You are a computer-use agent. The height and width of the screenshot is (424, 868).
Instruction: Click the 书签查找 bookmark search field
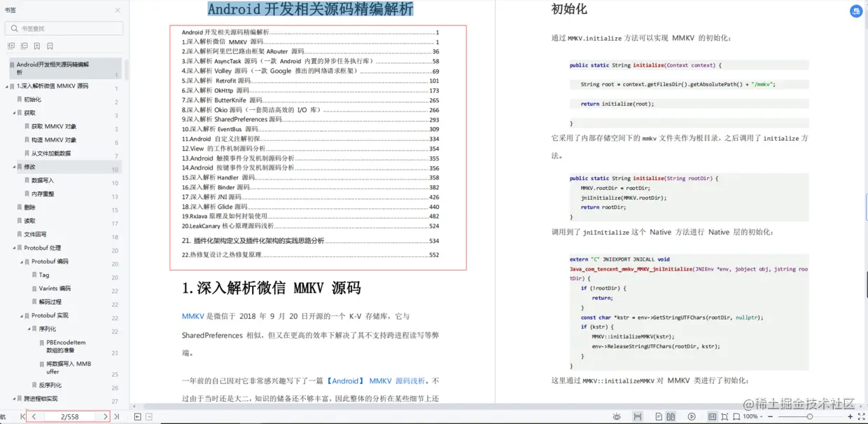(x=64, y=28)
